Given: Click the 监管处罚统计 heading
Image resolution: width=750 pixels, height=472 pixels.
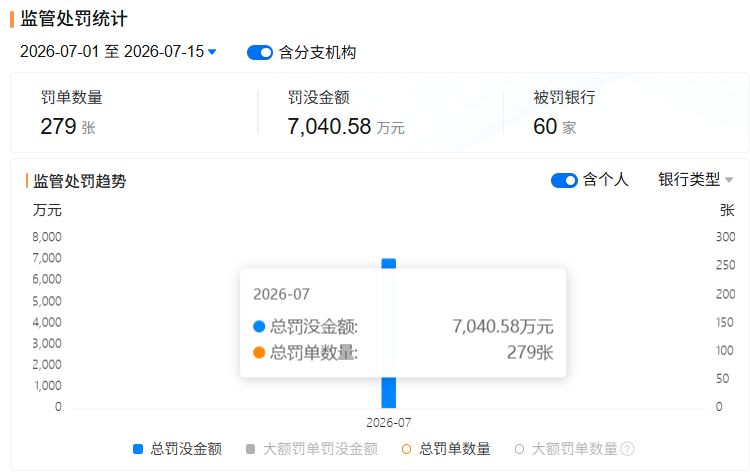Looking at the screenshot, I should pos(74,19).
